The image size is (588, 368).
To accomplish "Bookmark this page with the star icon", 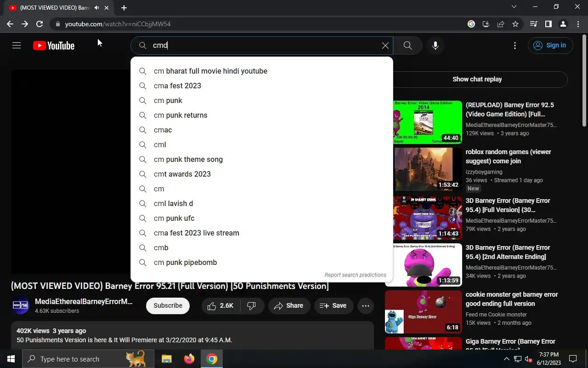I will [x=515, y=24].
